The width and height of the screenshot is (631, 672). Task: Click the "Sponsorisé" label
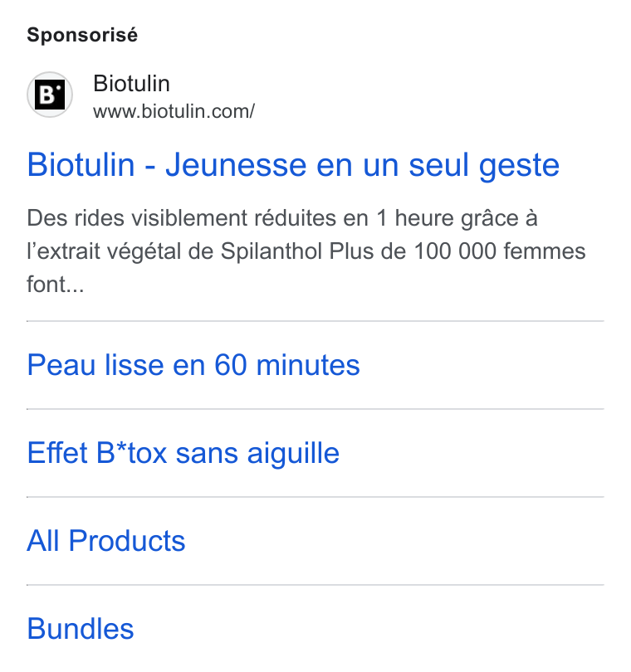coord(82,35)
